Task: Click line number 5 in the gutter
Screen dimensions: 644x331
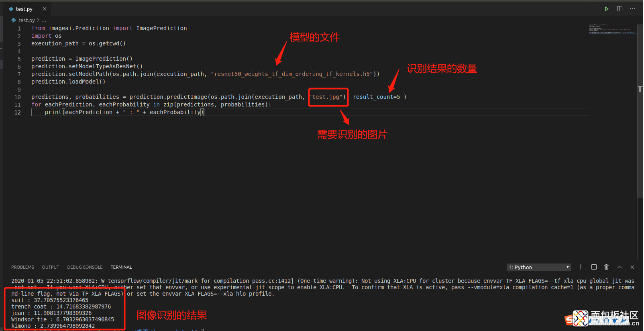Action: (19, 59)
